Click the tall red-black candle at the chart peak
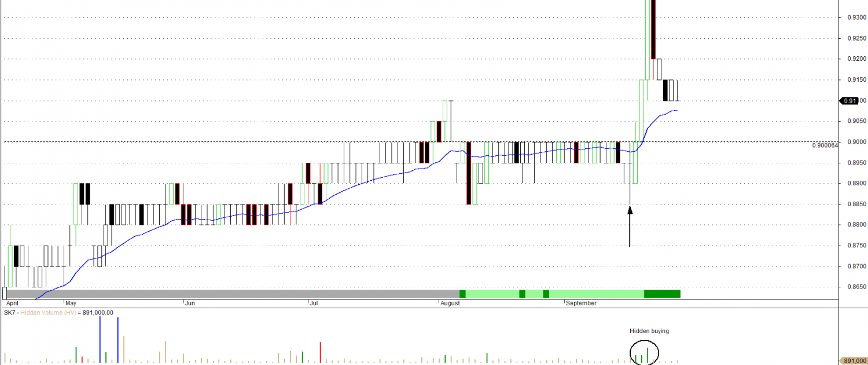This screenshot has width=868, height=365. click(x=653, y=29)
